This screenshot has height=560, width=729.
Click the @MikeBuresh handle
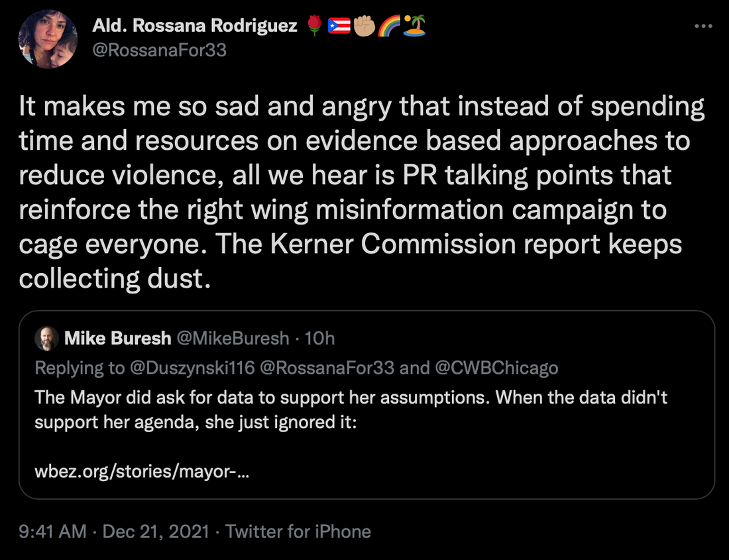tap(232, 339)
